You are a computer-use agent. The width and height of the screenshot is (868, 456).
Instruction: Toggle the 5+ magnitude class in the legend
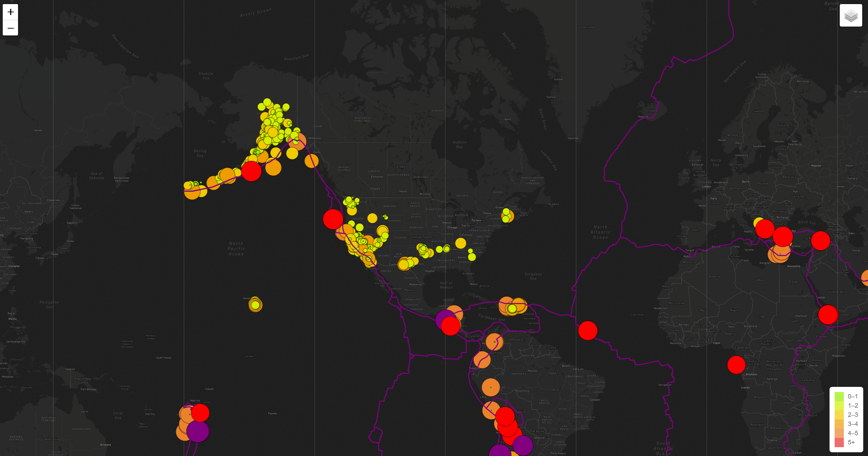click(840, 442)
